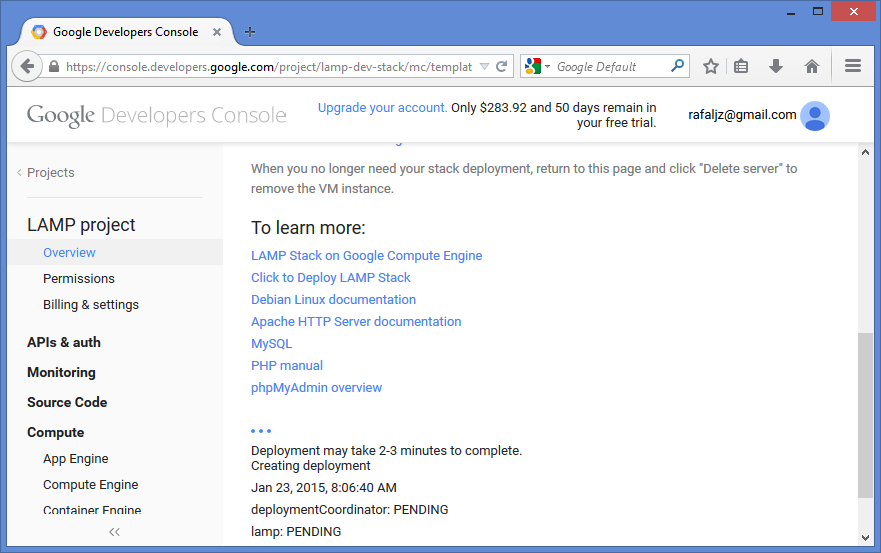Open the bookmarks list icon
881x553 pixels.
click(x=741, y=66)
